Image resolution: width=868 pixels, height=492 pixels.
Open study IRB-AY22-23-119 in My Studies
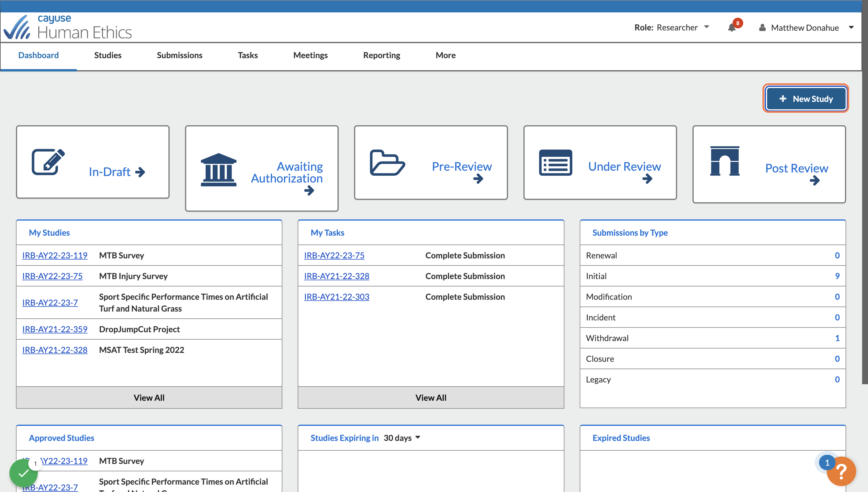(x=55, y=255)
